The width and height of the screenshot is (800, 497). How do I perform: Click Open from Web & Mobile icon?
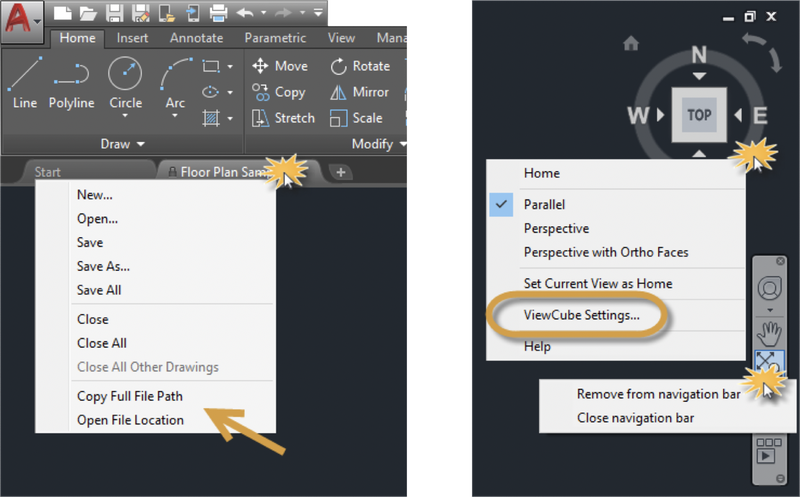167,13
